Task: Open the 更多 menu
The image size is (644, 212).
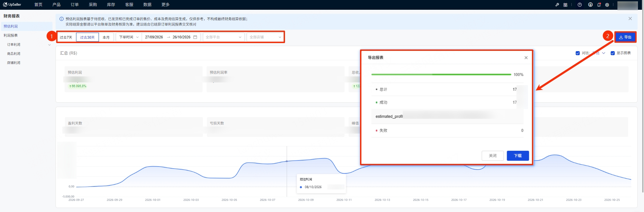Action: pos(166,5)
